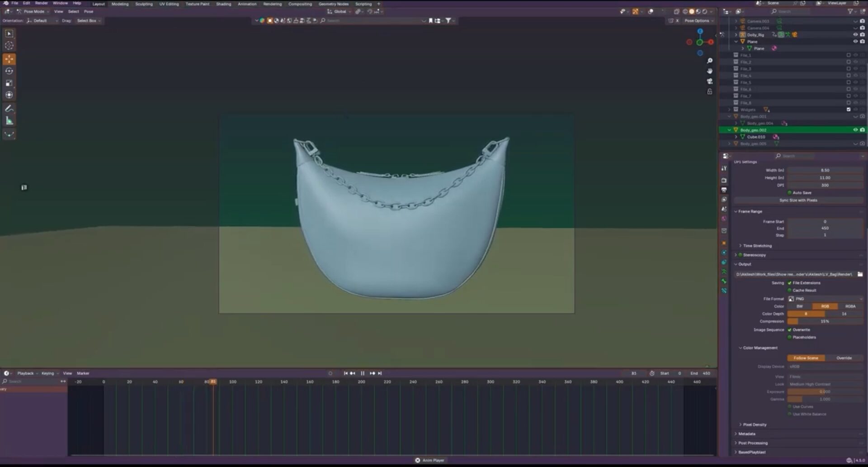Click the timeline auto-keying record icon
Screen dimensions: 868x467
[x=330, y=373]
